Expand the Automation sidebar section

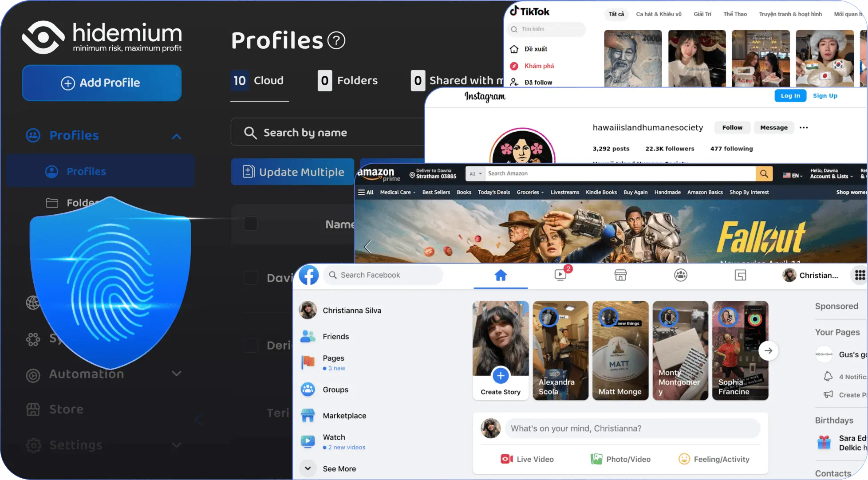pyautogui.click(x=177, y=374)
